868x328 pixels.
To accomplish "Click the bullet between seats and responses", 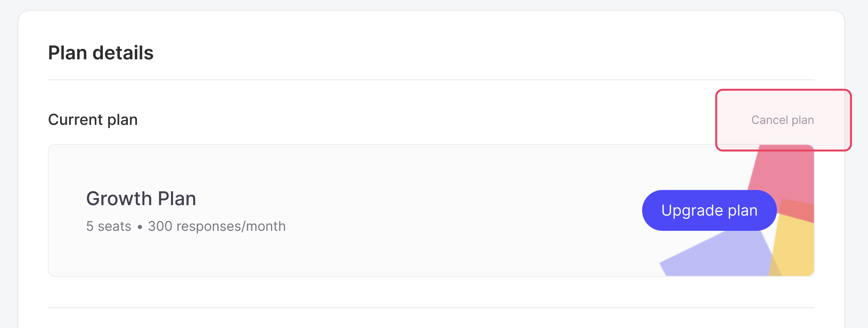I will coord(140,227).
